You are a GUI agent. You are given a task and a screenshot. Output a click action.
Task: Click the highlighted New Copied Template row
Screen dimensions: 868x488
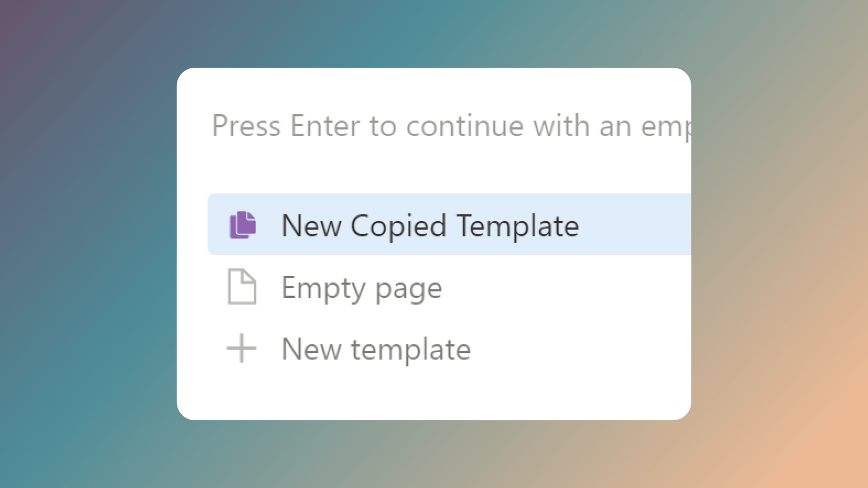pos(430,226)
